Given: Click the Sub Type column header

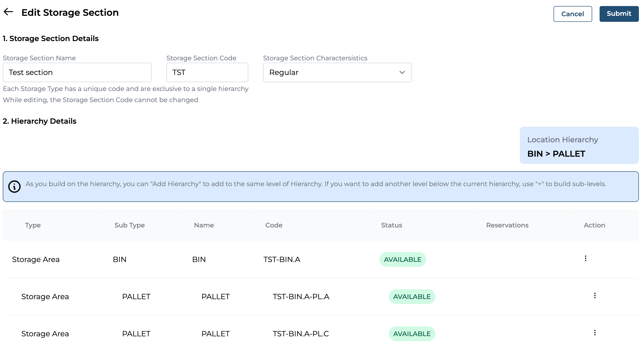Looking at the screenshot, I should [x=129, y=225].
